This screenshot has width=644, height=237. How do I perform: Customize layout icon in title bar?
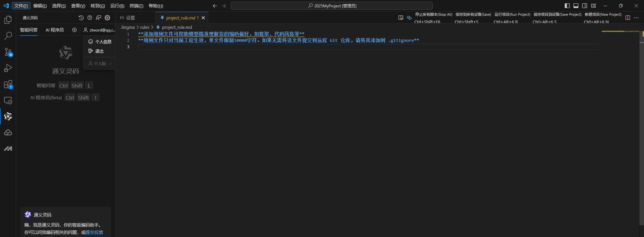(x=594, y=6)
